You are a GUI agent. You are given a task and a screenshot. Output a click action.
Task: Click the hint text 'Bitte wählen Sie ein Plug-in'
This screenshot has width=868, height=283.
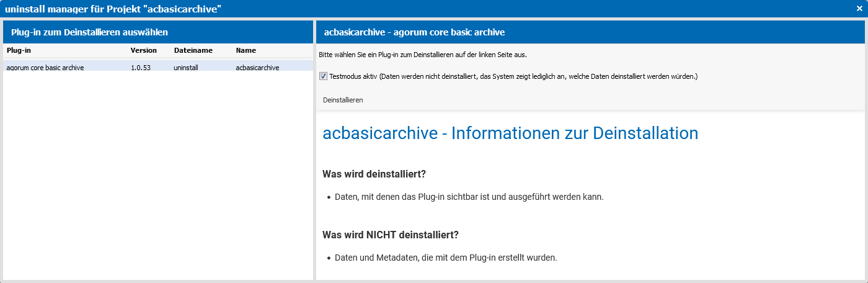click(x=423, y=55)
